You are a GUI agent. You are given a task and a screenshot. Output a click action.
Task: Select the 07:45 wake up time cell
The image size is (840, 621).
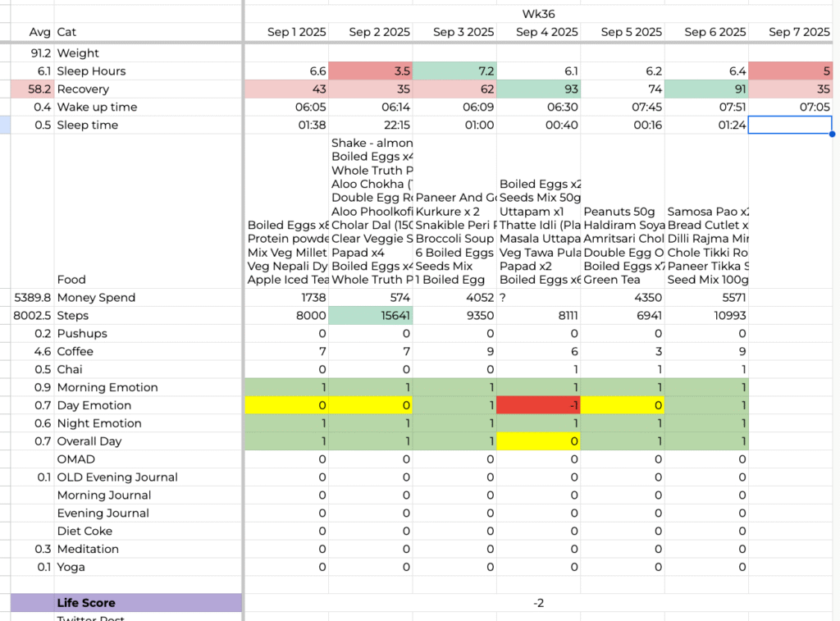click(623, 107)
